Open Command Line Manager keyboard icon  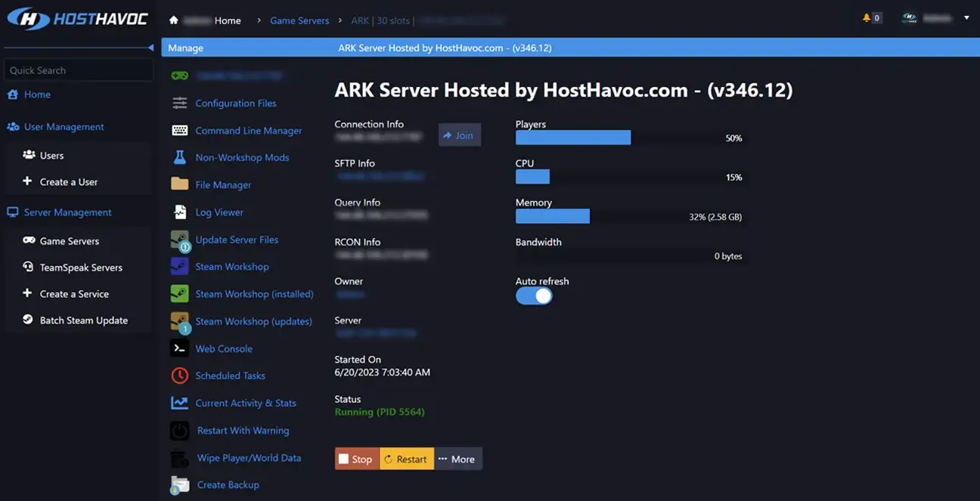[x=180, y=131]
